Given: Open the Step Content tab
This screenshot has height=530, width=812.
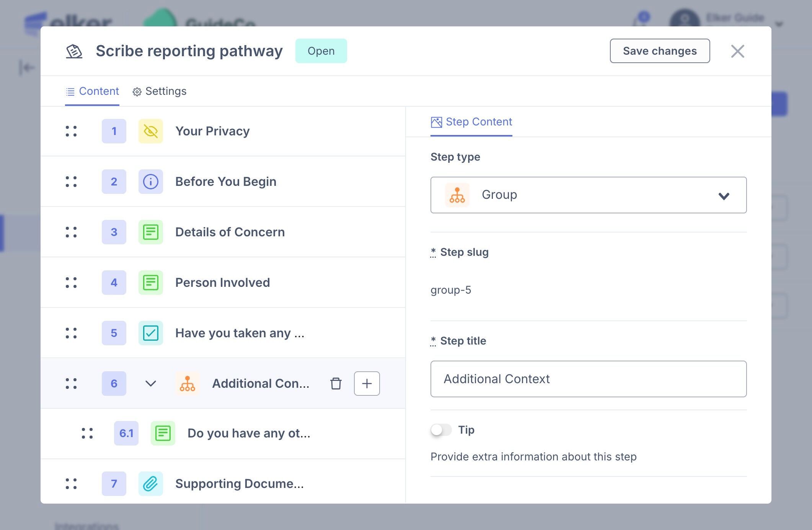Looking at the screenshot, I should click(471, 122).
